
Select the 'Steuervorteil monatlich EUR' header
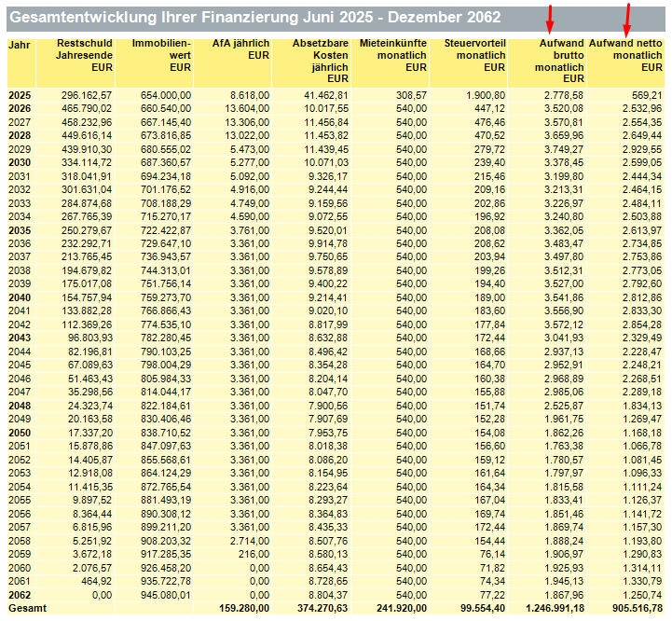pyautogui.click(x=474, y=55)
